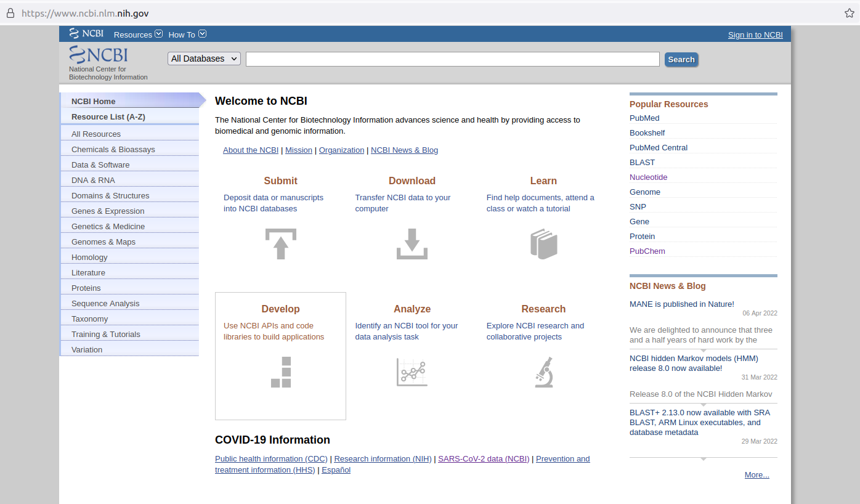This screenshot has height=504, width=860.
Task: Expand the MANE news item arrow
Action: [704, 350]
